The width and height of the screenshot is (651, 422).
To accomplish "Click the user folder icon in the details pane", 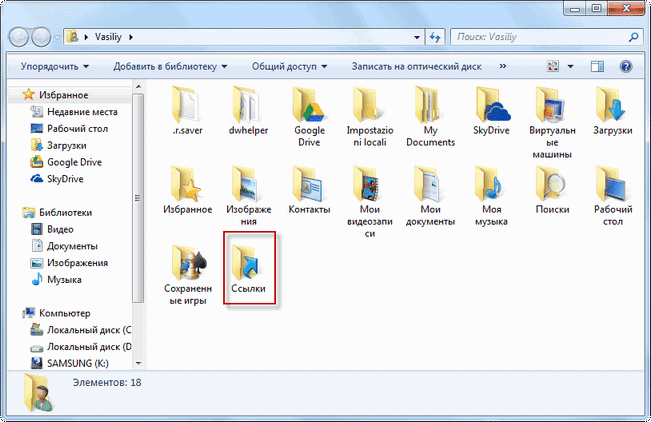I will click(x=38, y=393).
